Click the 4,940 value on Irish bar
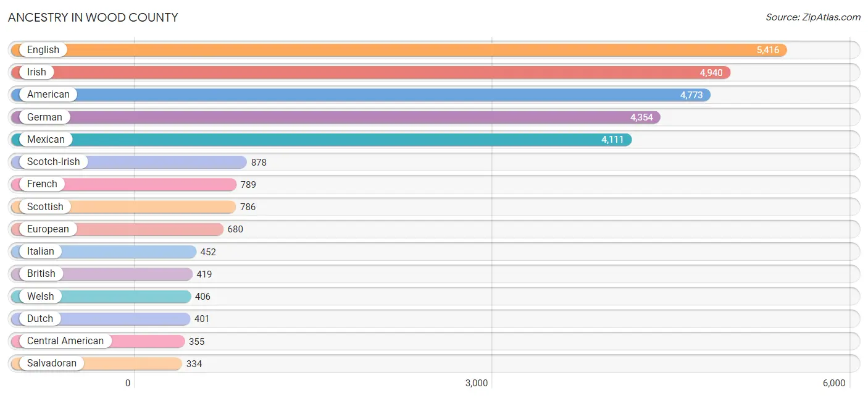The height and width of the screenshot is (398, 868). click(x=711, y=73)
